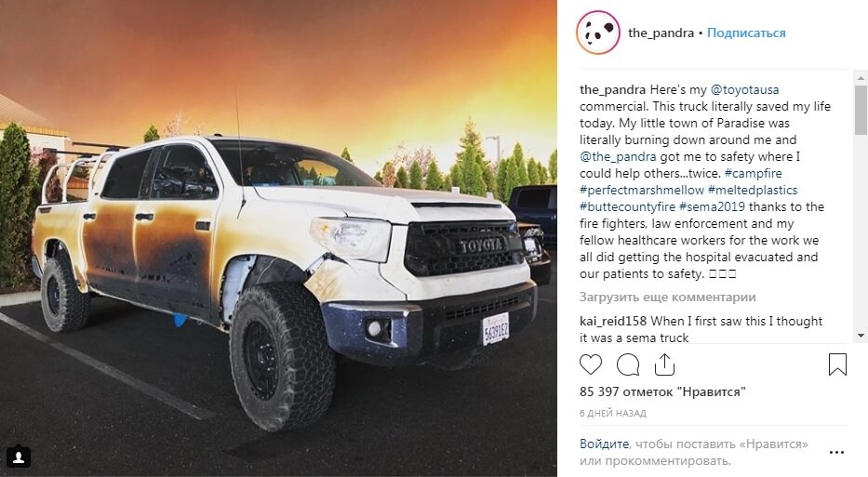Open the #sema2019 hashtag
The image size is (868, 477).
pyautogui.click(x=712, y=206)
